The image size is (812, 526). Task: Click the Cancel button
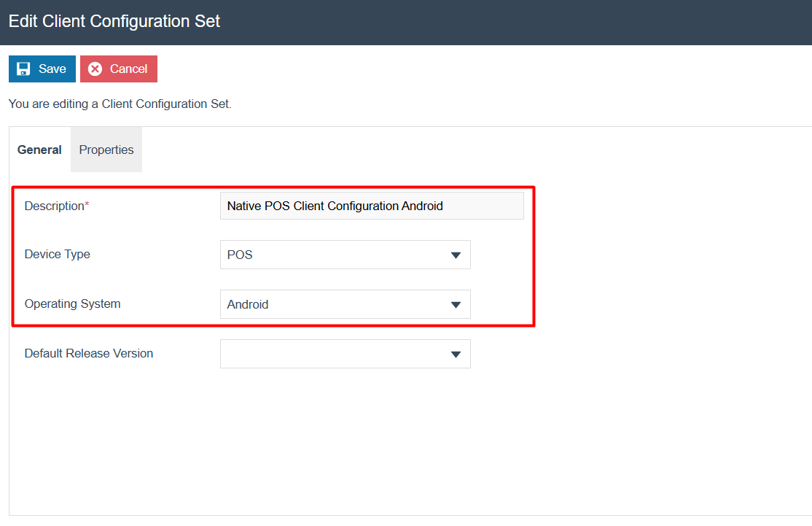(x=118, y=68)
